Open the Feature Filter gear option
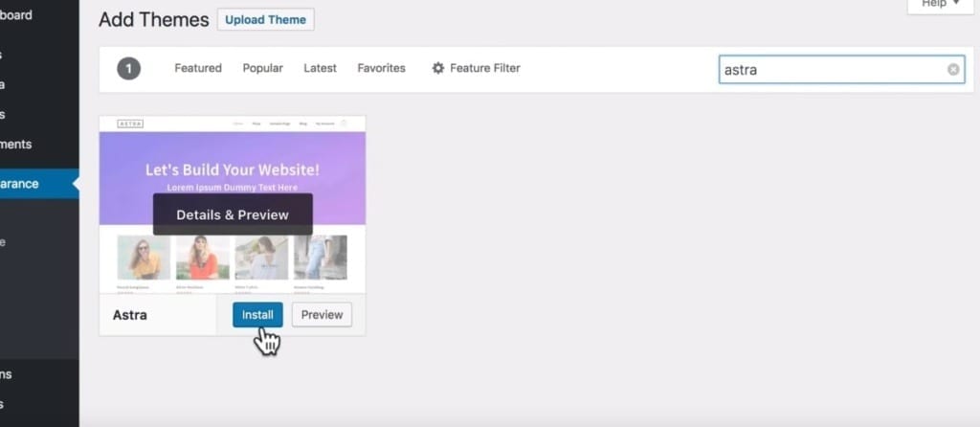This screenshot has width=980, height=427. (x=476, y=68)
